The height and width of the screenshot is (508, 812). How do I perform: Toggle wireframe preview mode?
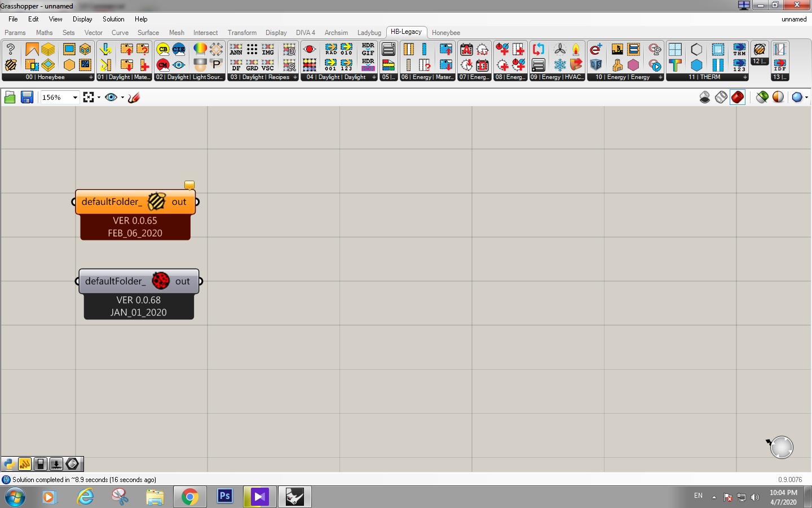coord(721,97)
